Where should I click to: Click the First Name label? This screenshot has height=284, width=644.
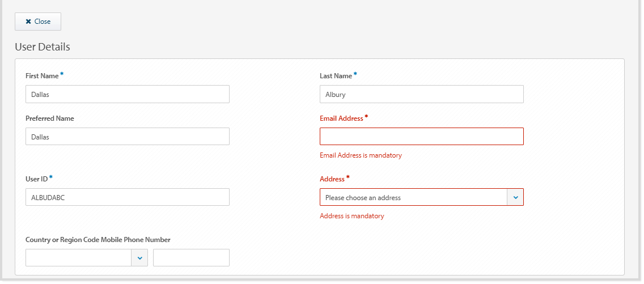pyautogui.click(x=42, y=75)
